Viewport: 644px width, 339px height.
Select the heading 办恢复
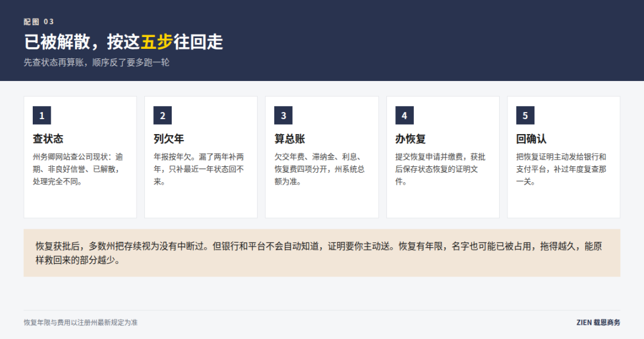click(411, 139)
